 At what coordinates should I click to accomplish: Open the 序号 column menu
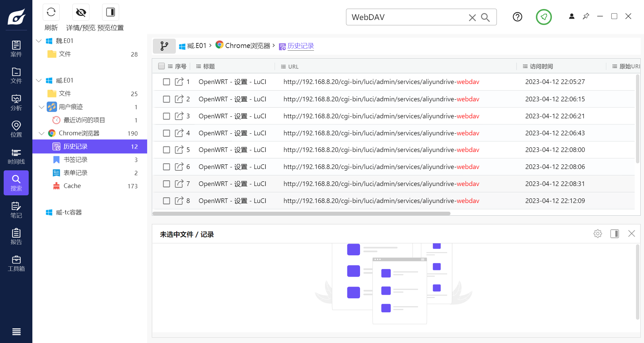170,66
